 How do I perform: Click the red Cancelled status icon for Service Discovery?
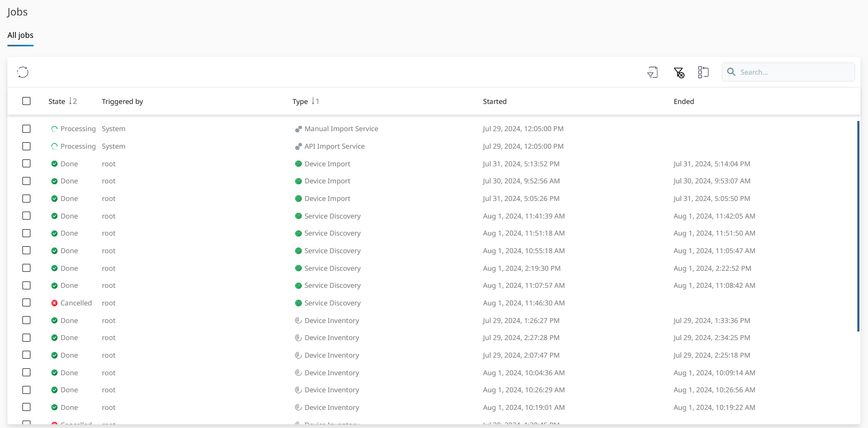pyautogui.click(x=54, y=303)
